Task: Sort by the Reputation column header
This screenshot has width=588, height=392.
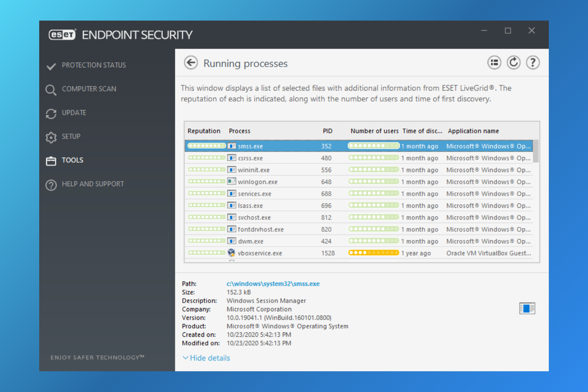Action: pos(204,131)
